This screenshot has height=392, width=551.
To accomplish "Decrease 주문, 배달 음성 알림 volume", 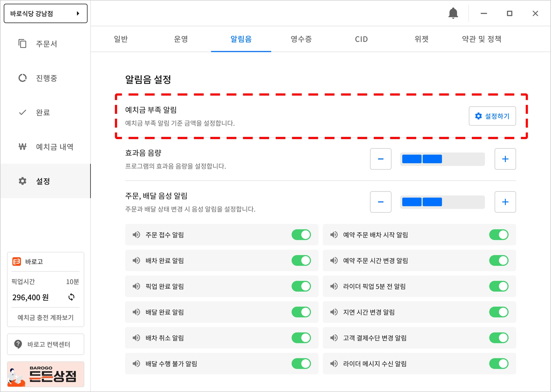I will [380, 202].
